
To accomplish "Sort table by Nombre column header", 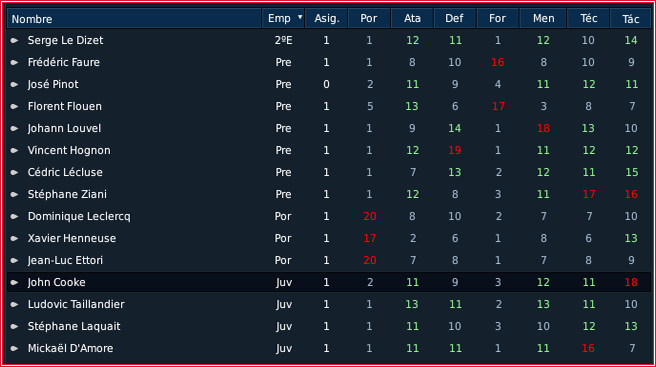I will pyautogui.click(x=134, y=18).
